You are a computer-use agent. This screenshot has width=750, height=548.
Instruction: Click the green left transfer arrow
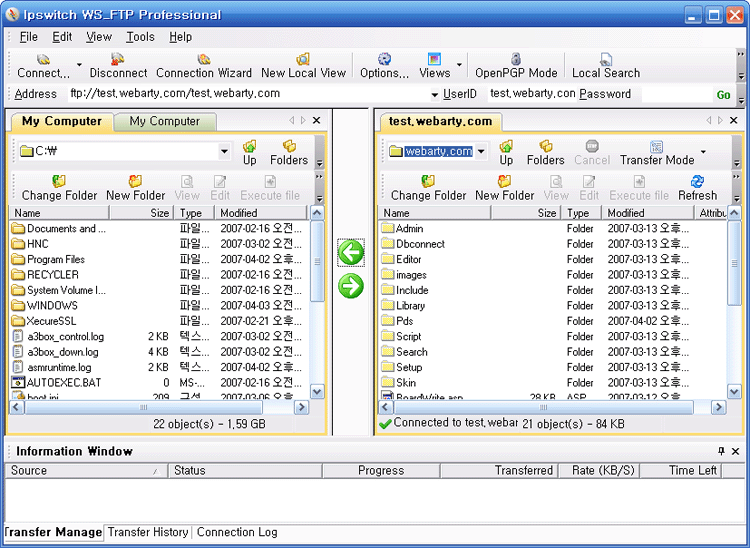[x=351, y=253]
